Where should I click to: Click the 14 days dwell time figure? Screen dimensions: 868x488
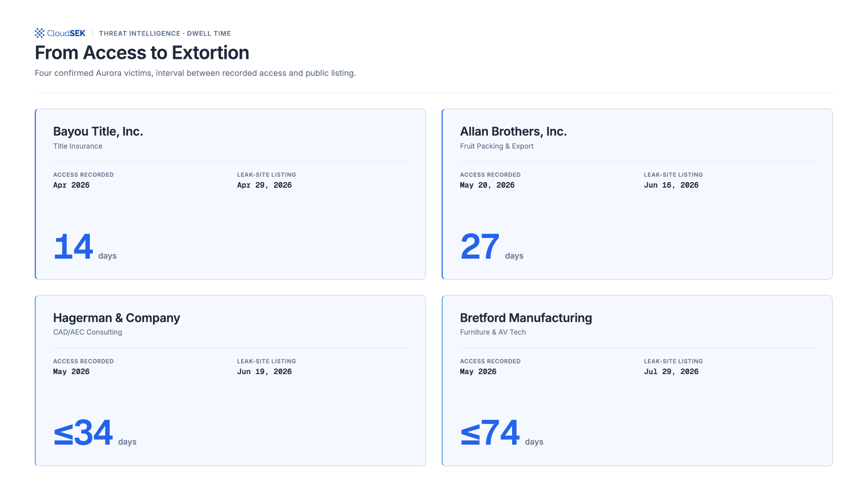pyautogui.click(x=85, y=247)
